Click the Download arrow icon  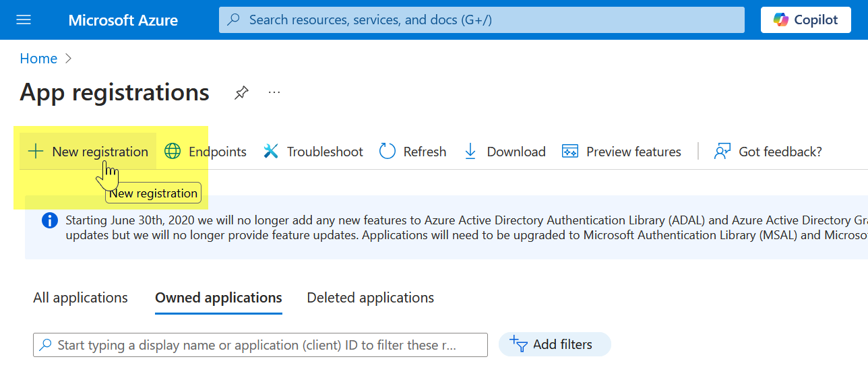pyautogui.click(x=470, y=152)
